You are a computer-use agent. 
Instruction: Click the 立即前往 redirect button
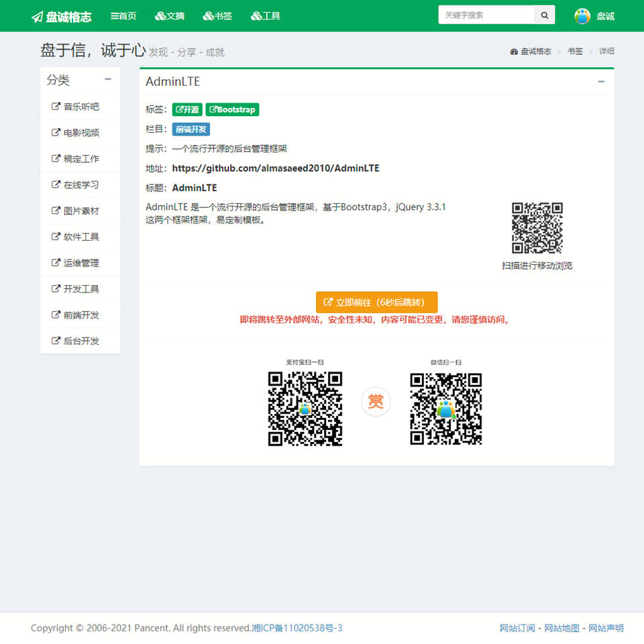pyautogui.click(x=376, y=303)
